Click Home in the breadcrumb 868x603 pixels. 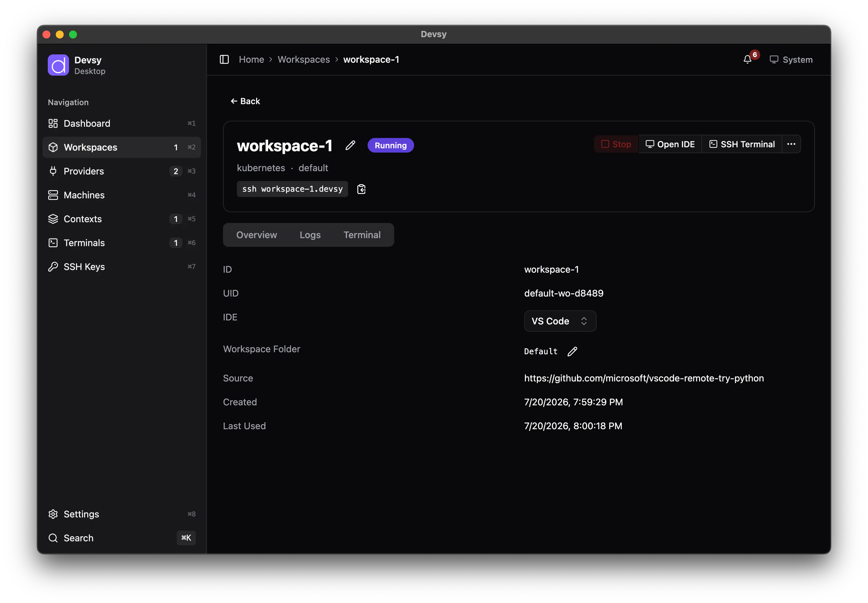[x=251, y=59]
